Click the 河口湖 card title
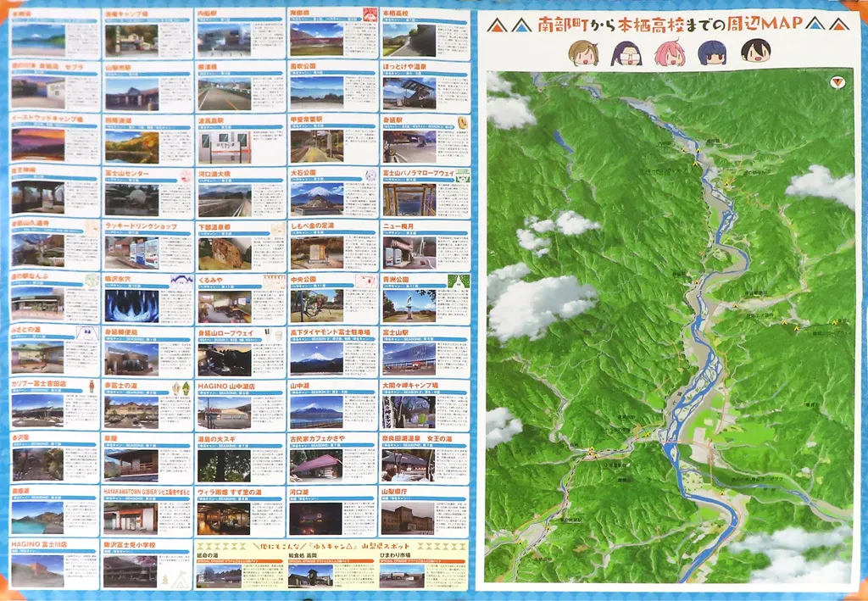The height and width of the screenshot is (601, 868). coord(299,491)
